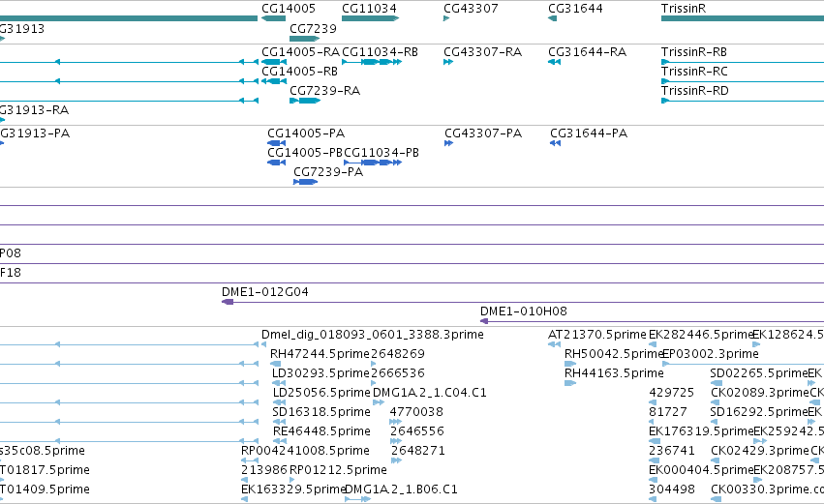The image size is (824, 504).
Task: Select the DME1-010H08 clone feature
Action: (653, 321)
